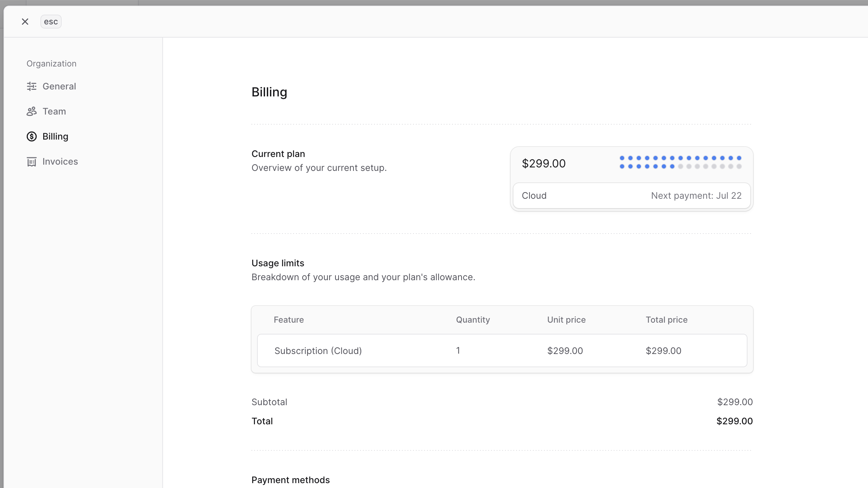The width and height of the screenshot is (868, 488).
Task: Click the Usage limits section title
Action: (x=277, y=263)
